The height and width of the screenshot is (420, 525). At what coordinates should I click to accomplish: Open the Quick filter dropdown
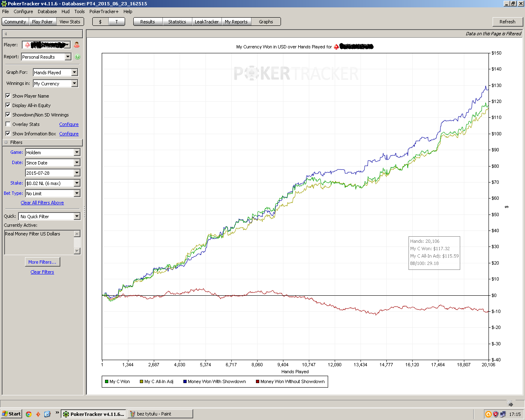pyautogui.click(x=50, y=216)
